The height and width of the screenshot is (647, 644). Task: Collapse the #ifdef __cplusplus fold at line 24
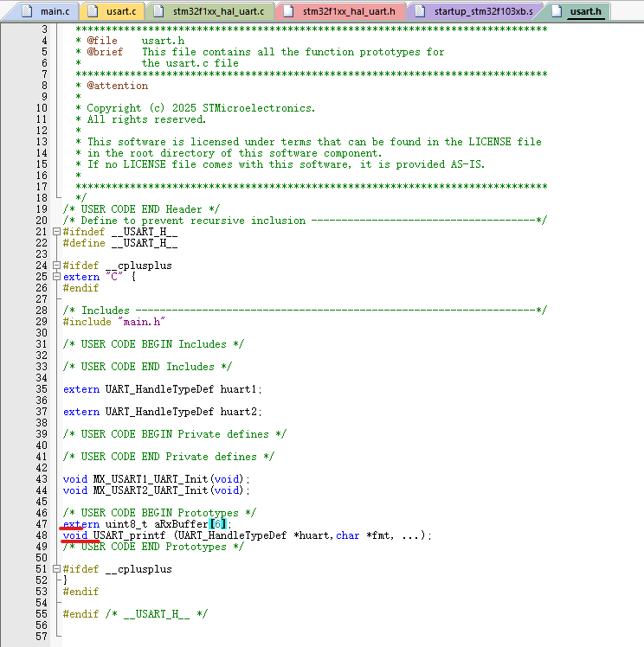pos(57,266)
